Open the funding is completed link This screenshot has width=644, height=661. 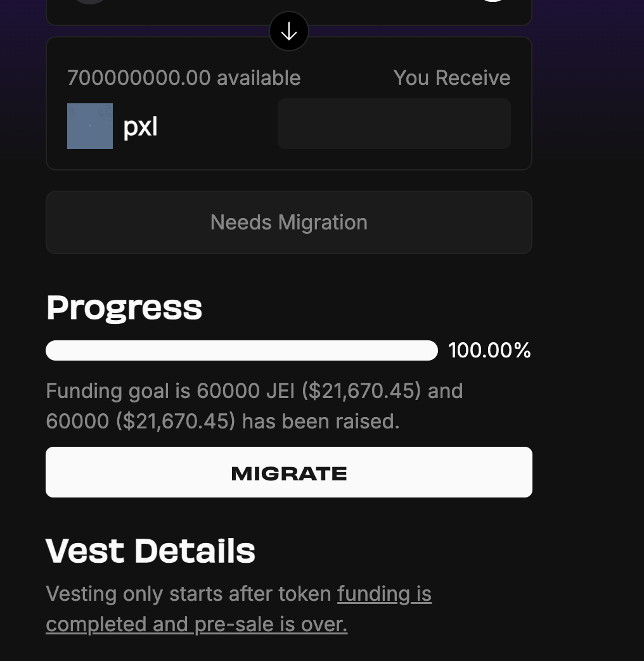point(384,593)
